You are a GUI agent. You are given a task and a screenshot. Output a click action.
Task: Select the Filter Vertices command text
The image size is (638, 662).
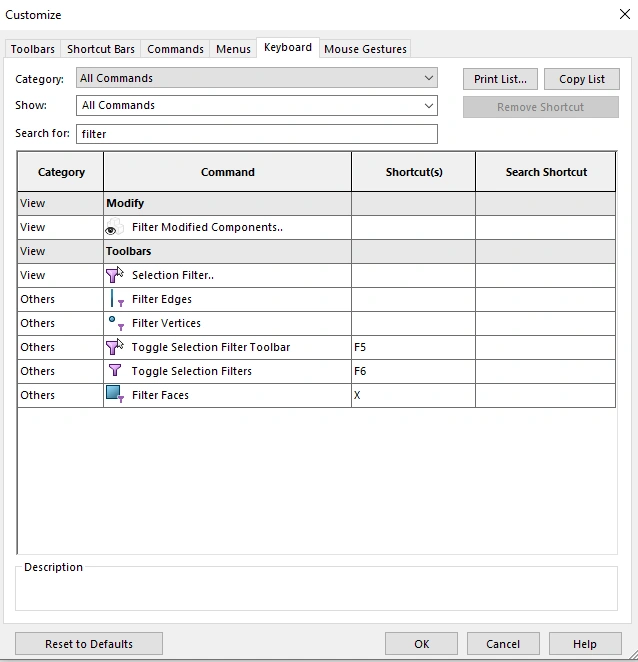tap(166, 323)
